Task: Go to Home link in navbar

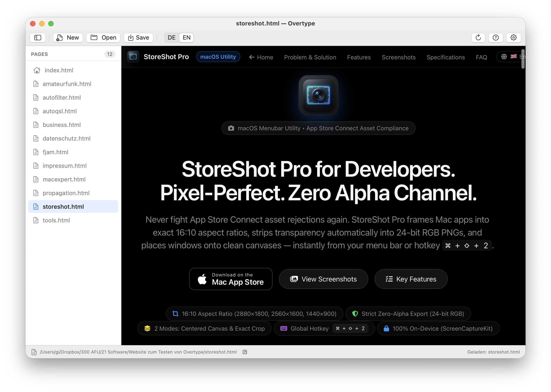Action: coord(261,57)
